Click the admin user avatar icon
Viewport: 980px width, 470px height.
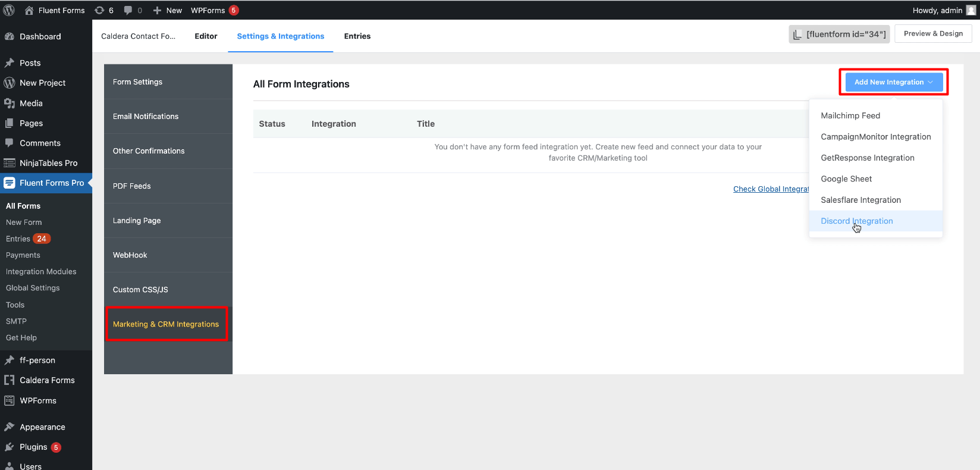[x=971, y=10]
